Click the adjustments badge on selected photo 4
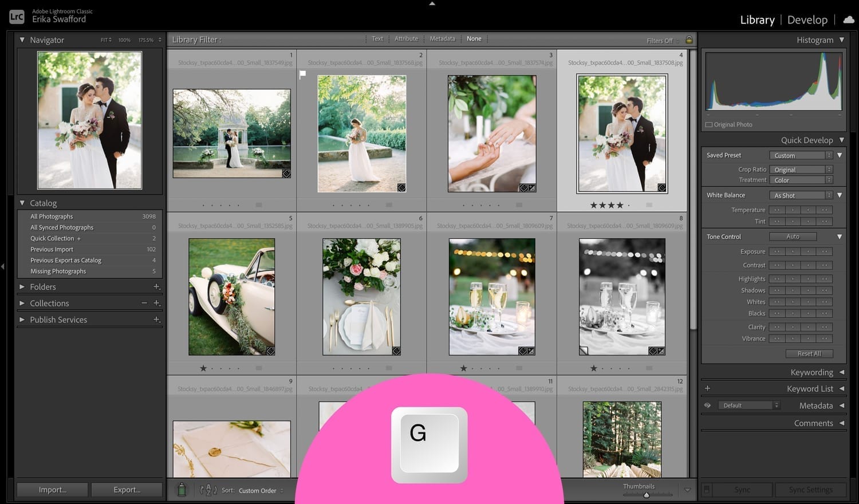859x504 pixels. pyautogui.click(x=662, y=188)
